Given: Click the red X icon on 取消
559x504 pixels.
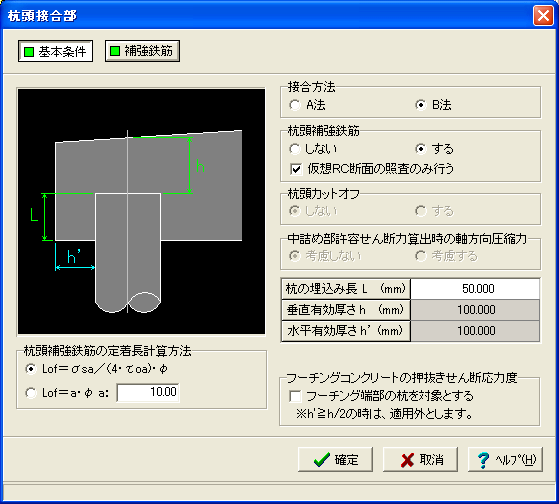Looking at the screenshot, I should point(407,461).
